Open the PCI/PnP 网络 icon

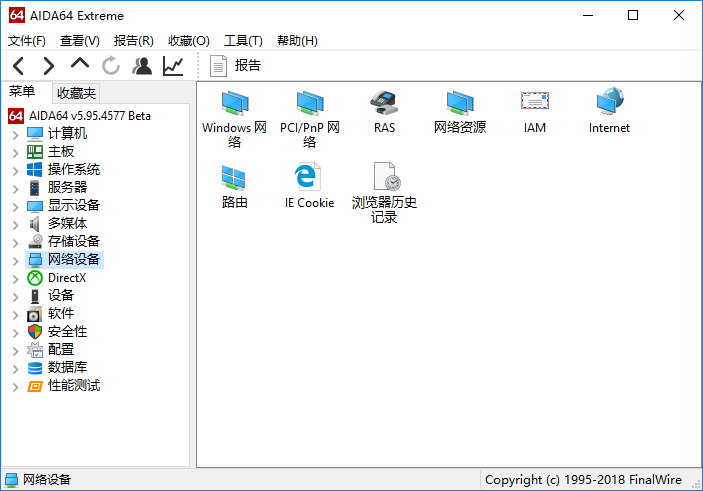pos(309,119)
